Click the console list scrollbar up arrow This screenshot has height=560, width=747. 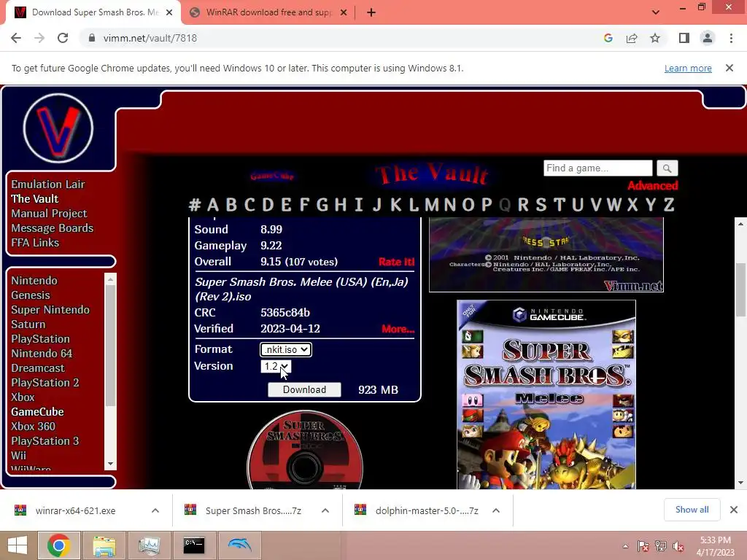tap(111, 279)
